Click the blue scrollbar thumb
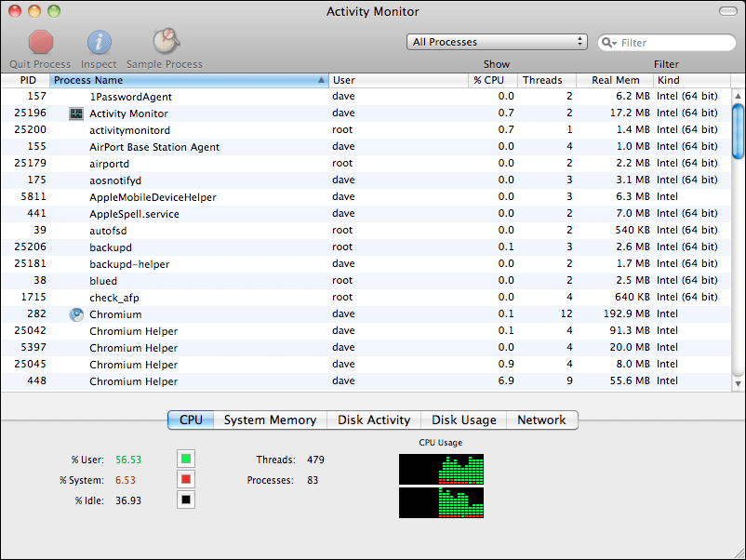 [x=738, y=131]
